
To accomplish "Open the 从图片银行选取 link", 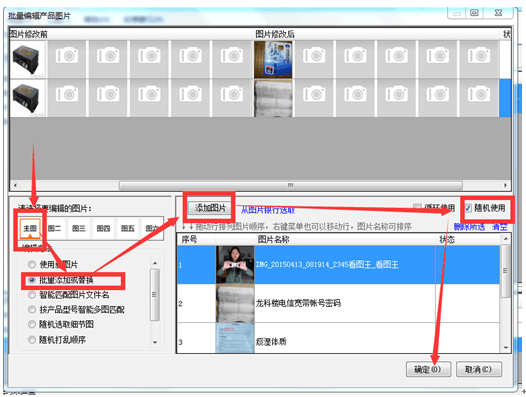I will [x=268, y=210].
